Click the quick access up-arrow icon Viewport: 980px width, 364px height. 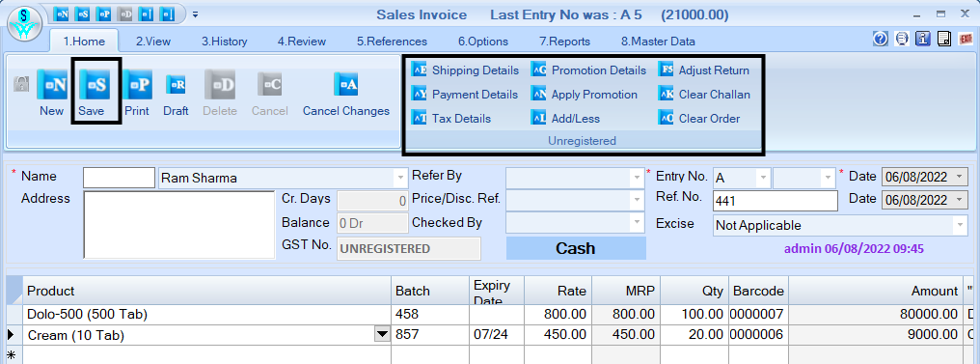pyautogui.click(x=146, y=14)
